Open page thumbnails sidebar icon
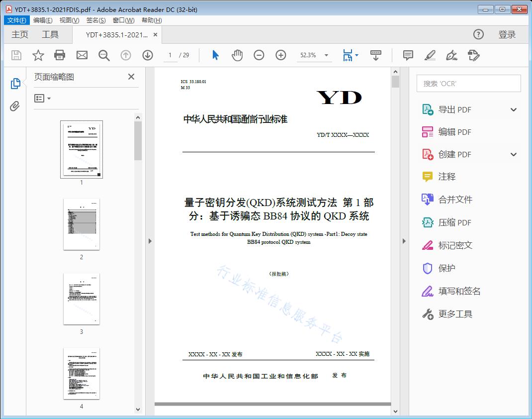This screenshot has height=419, width=532. (15, 83)
